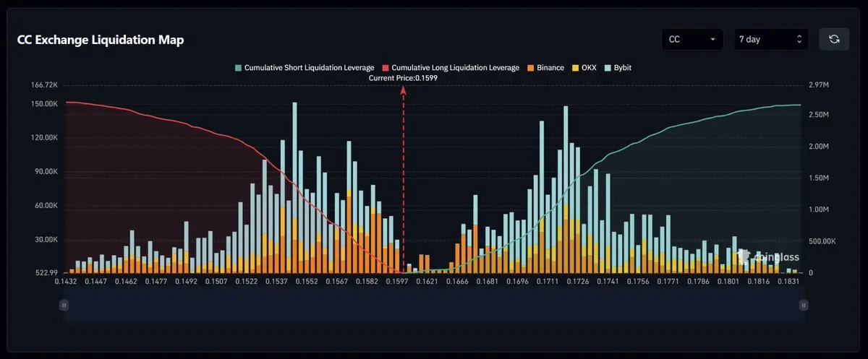
Task: Click the orange Binance legend swatch
Action: (530, 67)
